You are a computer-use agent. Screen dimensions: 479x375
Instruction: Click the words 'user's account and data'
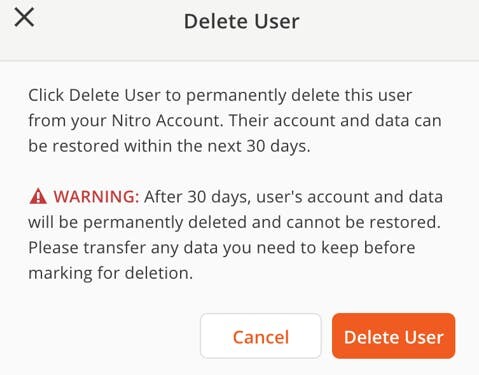point(349,197)
